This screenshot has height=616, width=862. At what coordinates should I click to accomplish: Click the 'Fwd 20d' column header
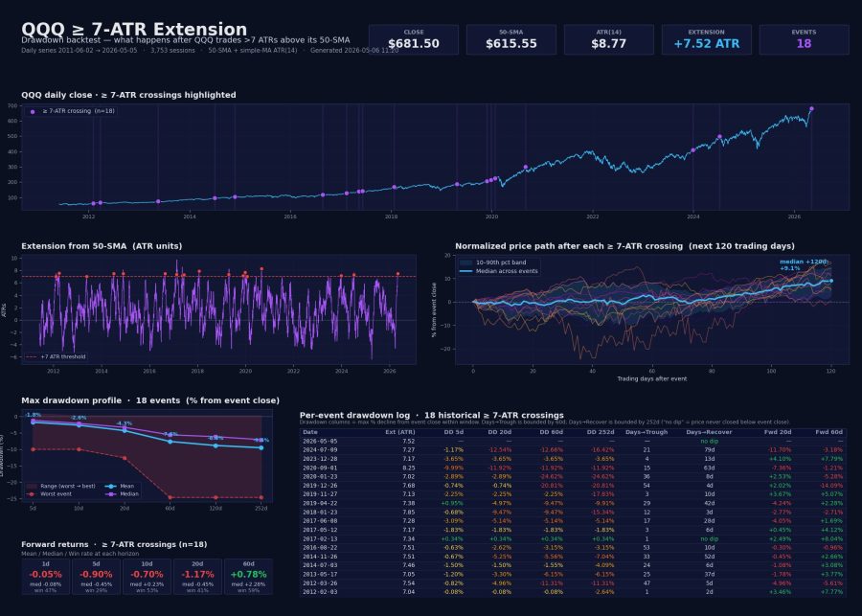[x=778, y=432]
